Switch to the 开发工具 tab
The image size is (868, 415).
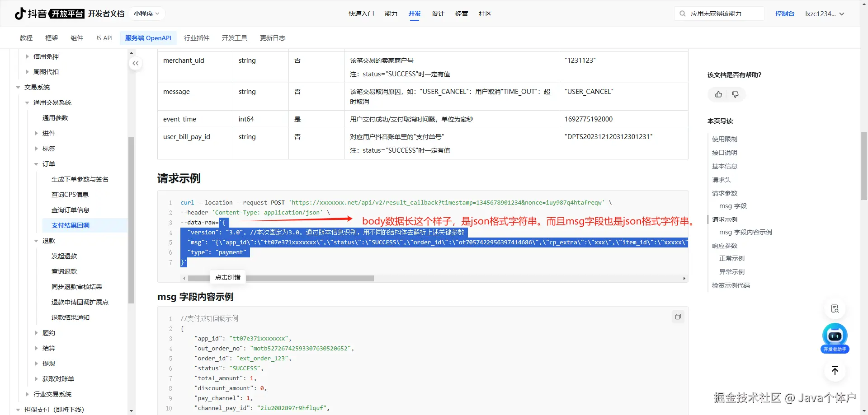click(235, 38)
